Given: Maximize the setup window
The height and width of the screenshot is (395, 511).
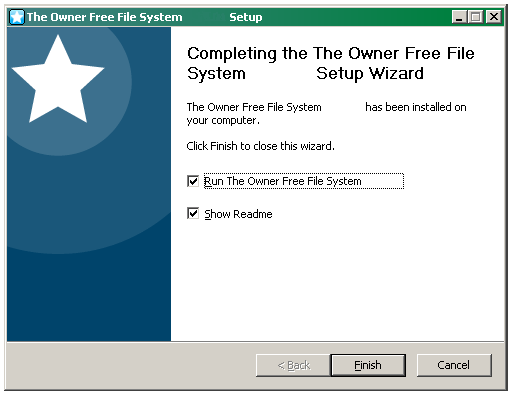Looking at the screenshot, I should [476, 17].
